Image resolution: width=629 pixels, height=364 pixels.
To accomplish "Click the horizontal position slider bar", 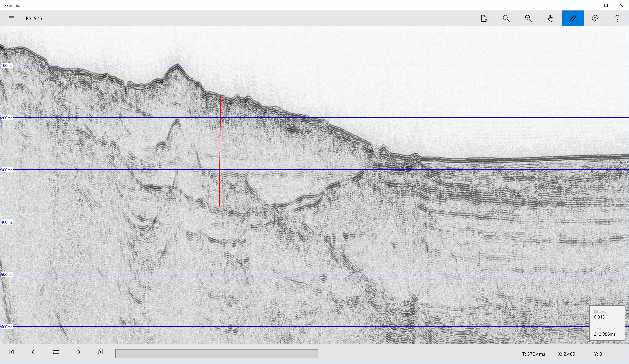I will 316,354.
